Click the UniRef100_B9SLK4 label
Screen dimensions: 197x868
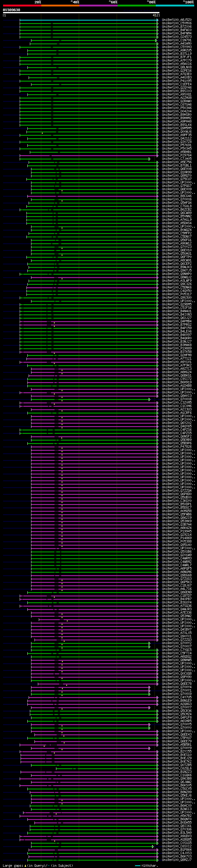177,125
